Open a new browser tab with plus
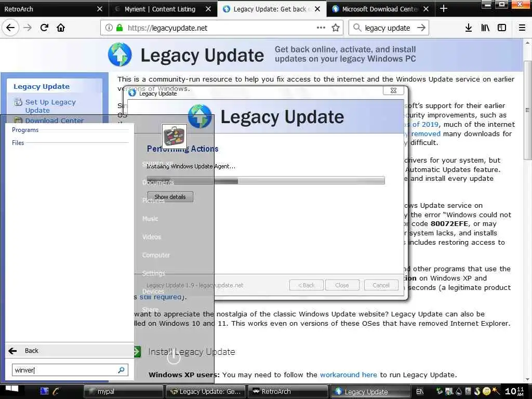The image size is (532, 399). [444, 9]
